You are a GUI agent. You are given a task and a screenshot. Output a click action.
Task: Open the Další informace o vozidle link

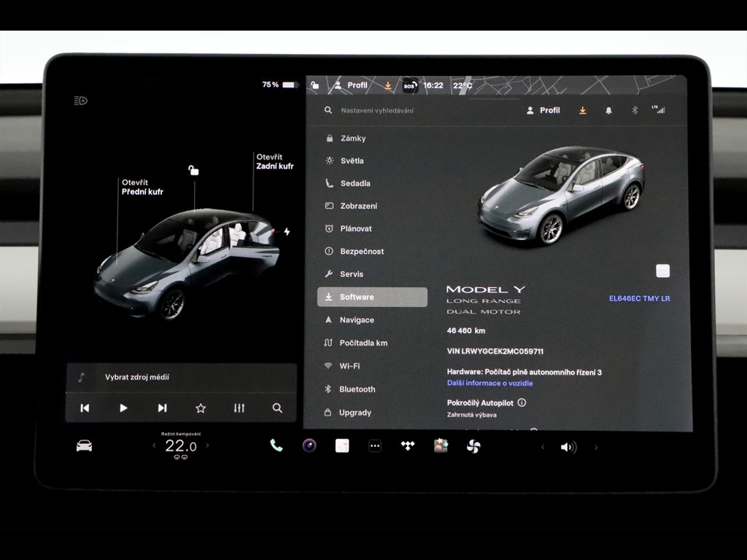tap(489, 384)
